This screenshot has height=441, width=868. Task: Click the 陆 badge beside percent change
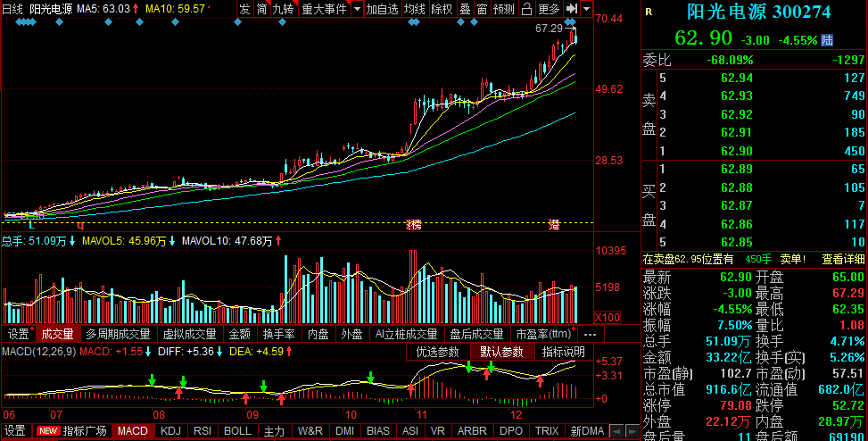(x=827, y=40)
